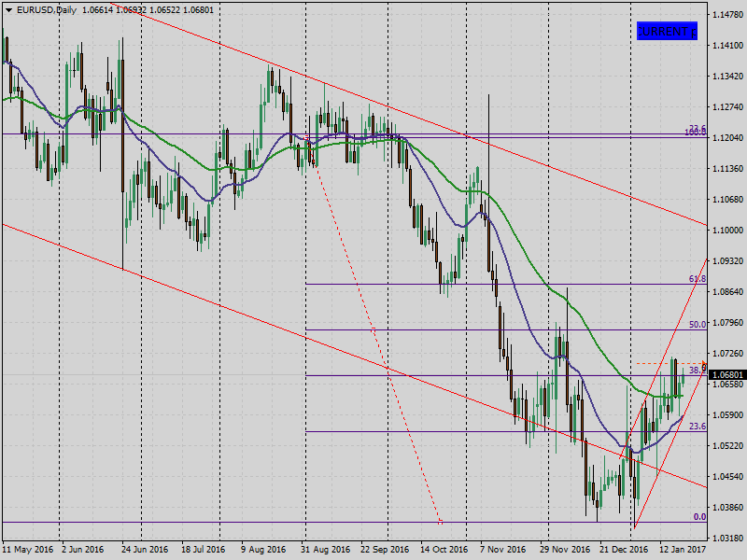Click the orange arrow marker above the current price tag

coord(704,365)
